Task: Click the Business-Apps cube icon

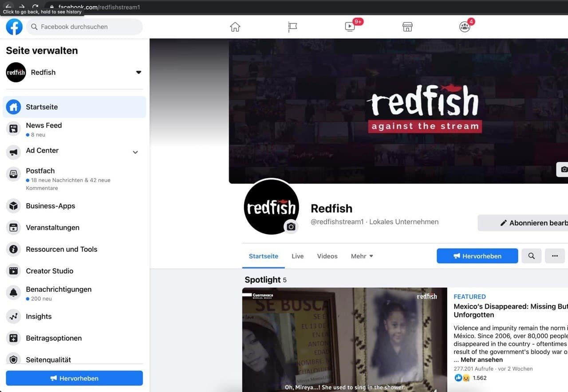Action: tap(14, 206)
